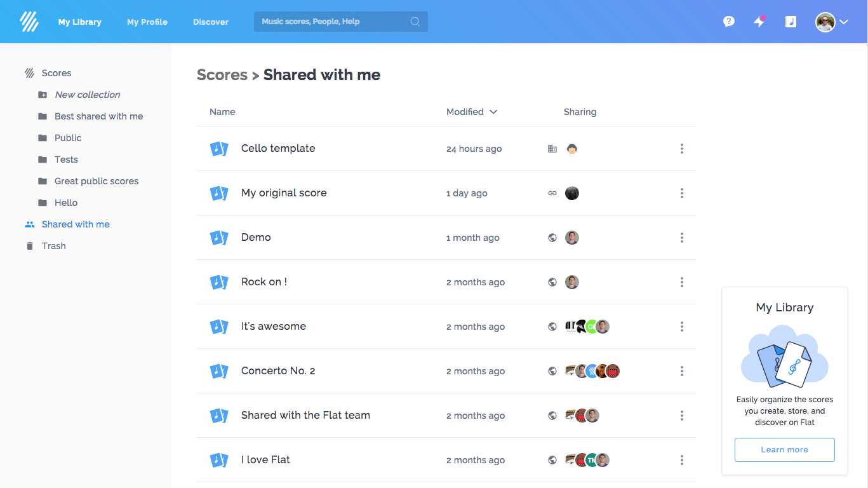Open the Tests collection

coord(66,159)
